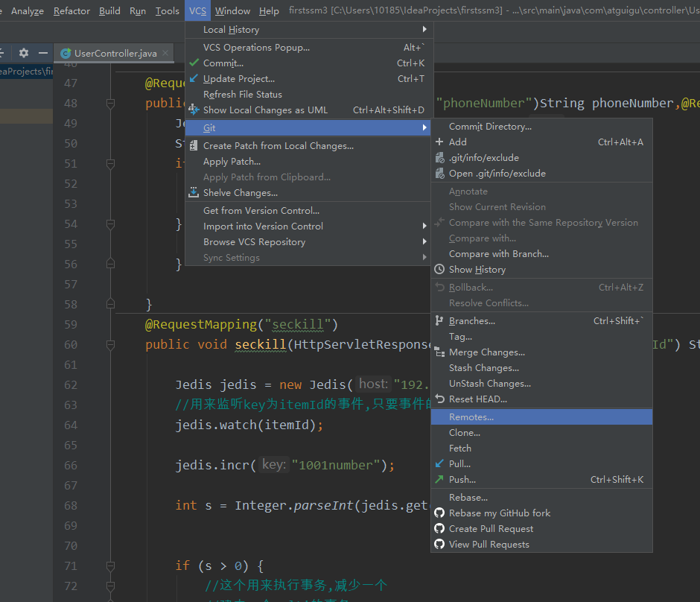This screenshot has width=700, height=602.
Task: Click the GitHub icon for Create Pull Request
Action: pyautogui.click(x=439, y=529)
